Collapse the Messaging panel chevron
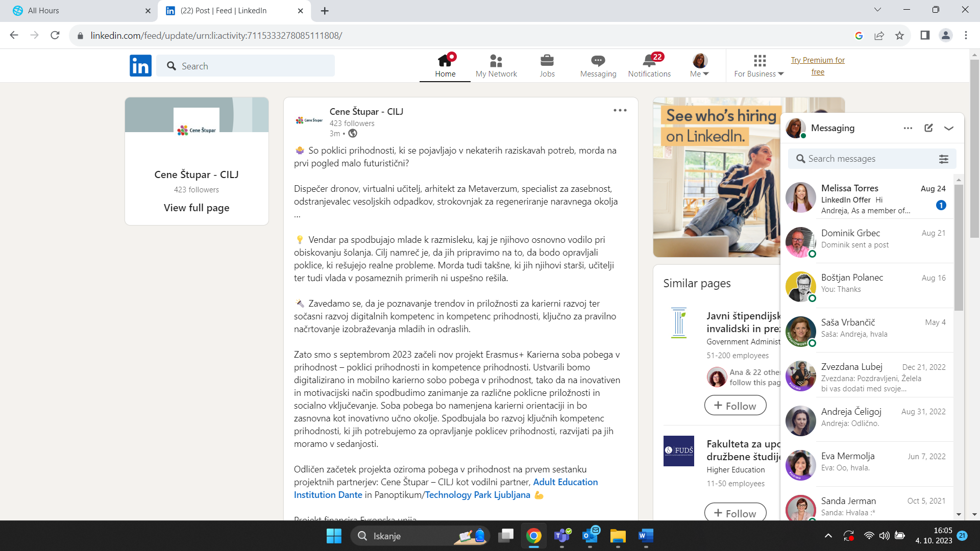980x551 pixels. click(949, 128)
